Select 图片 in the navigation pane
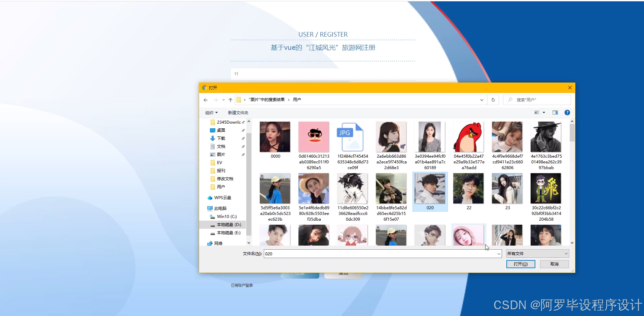The width and height of the screenshot is (644, 316). tap(221, 154)
